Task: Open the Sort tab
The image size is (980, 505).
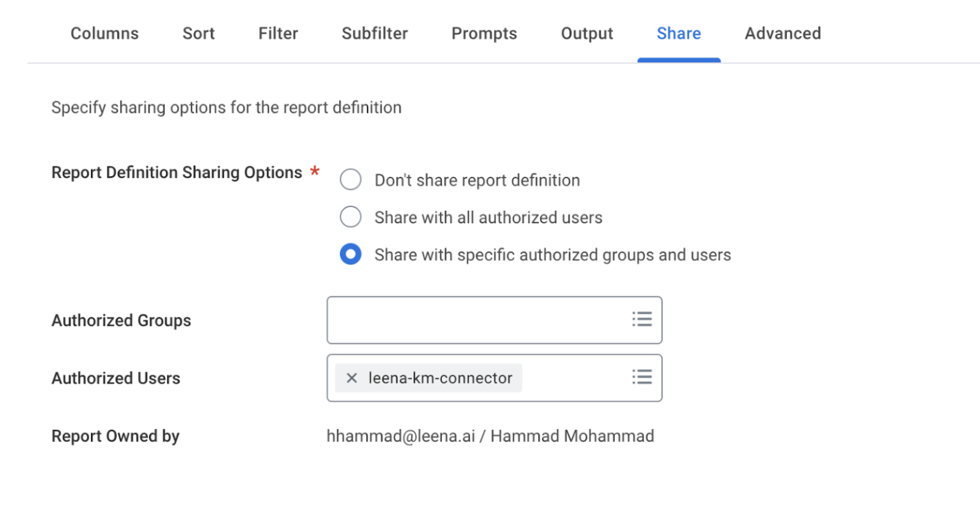Action: 198,33
